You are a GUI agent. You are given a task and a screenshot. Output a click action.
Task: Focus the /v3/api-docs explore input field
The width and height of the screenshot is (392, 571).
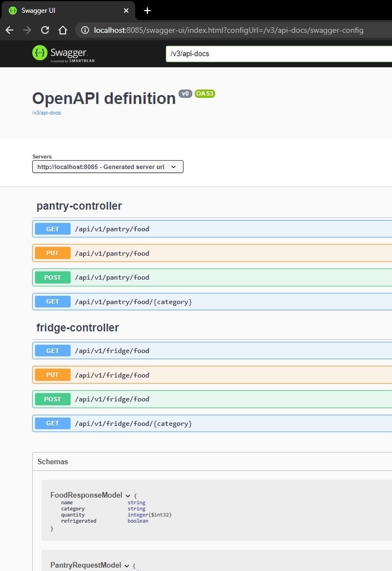point(279,54)
